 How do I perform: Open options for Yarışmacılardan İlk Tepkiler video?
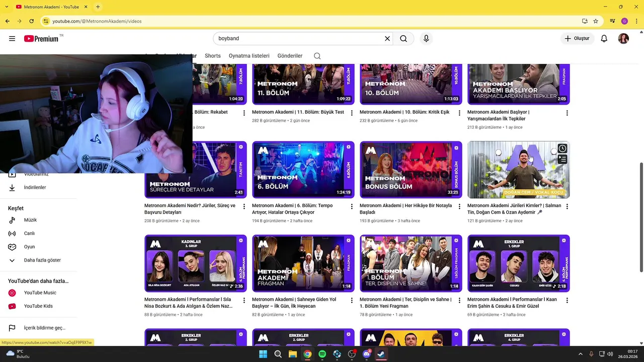point(567,113)
